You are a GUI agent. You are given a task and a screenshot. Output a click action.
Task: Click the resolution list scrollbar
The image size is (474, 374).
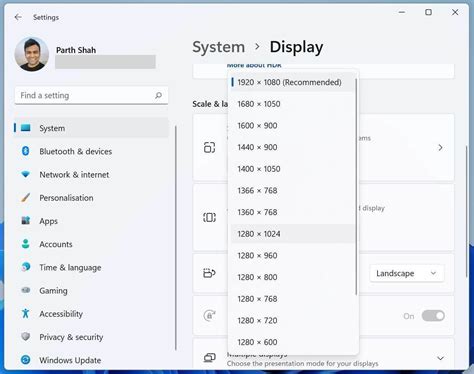pos(356,187)
